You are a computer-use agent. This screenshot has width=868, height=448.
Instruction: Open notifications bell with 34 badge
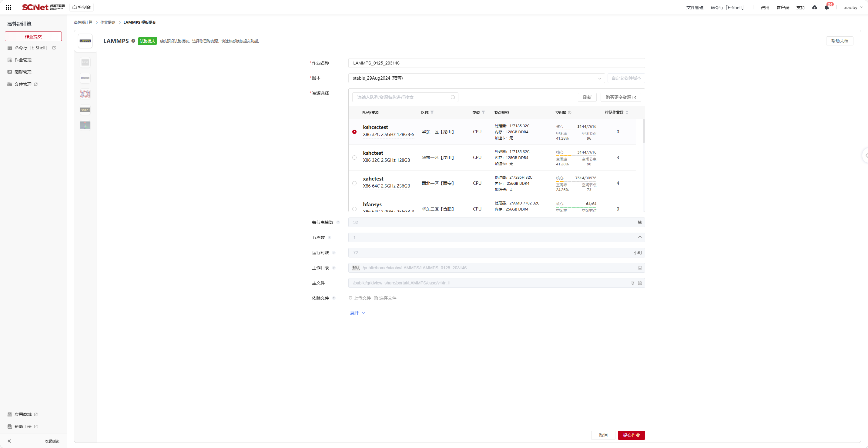tap(826, 7)
